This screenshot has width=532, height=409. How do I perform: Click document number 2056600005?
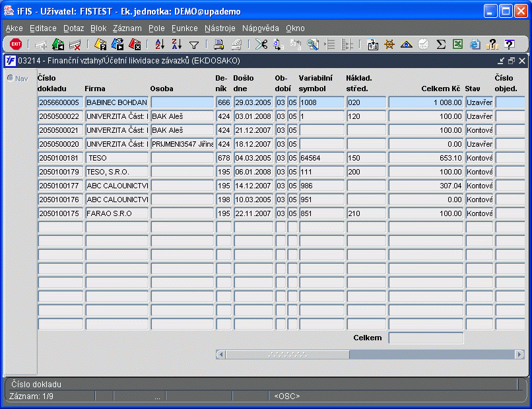(x=61, y=102)
